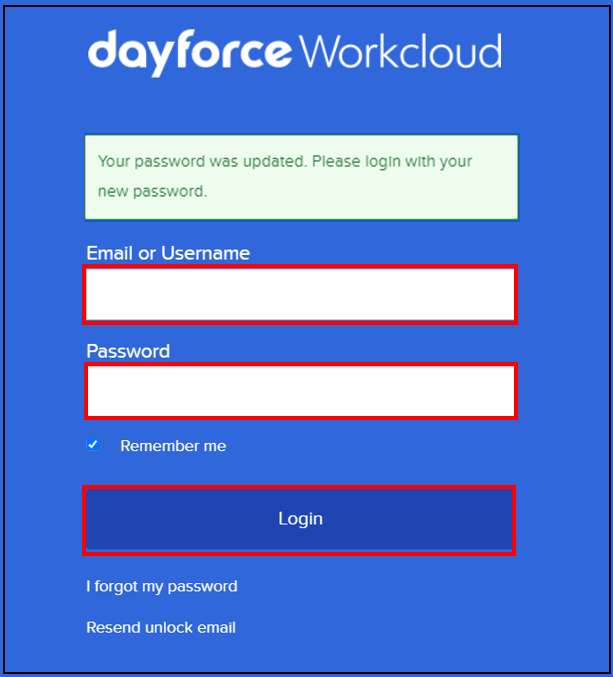Toggle the Remember me checkbox
The width and height of the screenshot is (613, 677).
tap(93, 445)
